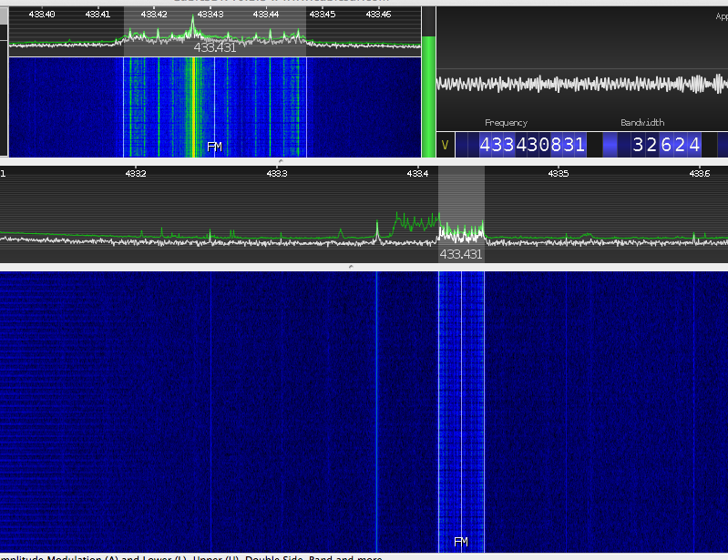The height and width of the screenshot is (560, 728).
Task: Click the FM label in the main waterfall
Action: (460, 542)
